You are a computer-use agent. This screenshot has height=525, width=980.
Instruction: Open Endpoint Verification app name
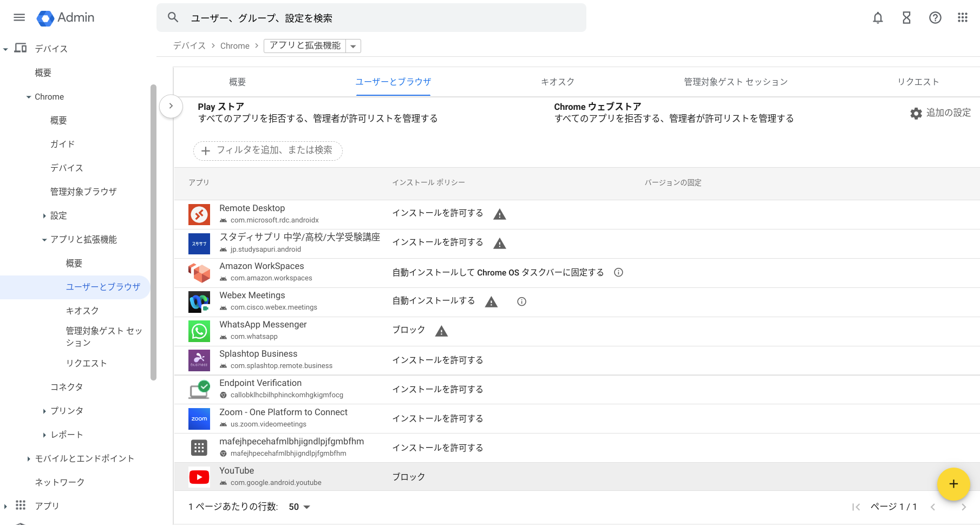[x=260, y=383]
